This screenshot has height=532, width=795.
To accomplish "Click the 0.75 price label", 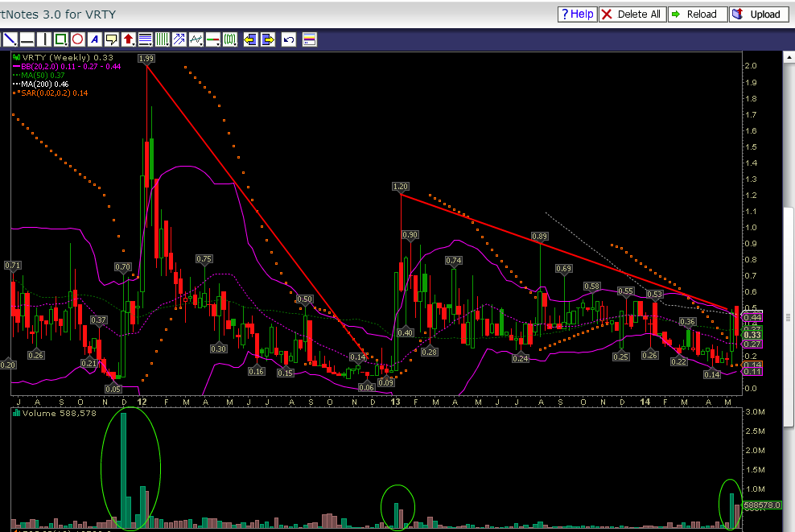I will coord(204,259).
